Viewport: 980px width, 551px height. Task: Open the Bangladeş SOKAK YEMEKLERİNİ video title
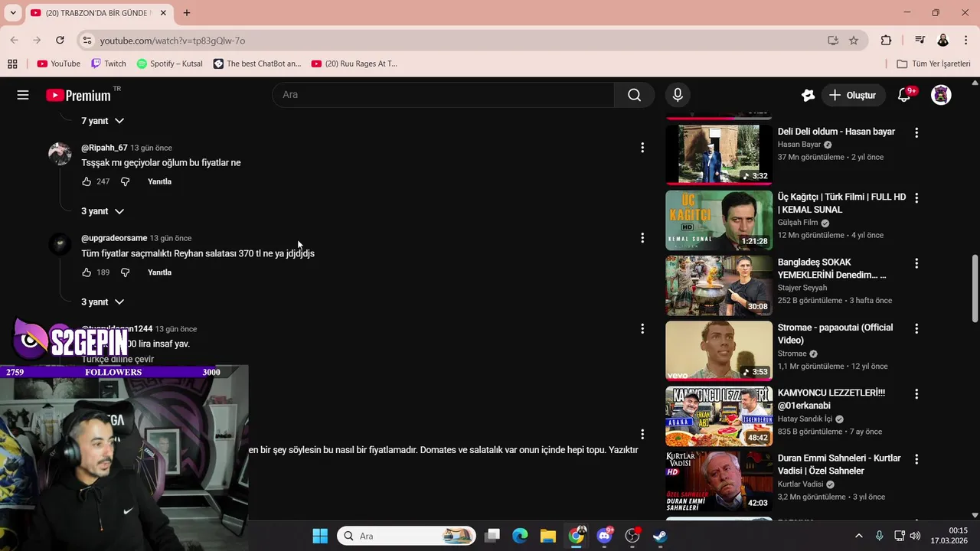tap(831, 269)
